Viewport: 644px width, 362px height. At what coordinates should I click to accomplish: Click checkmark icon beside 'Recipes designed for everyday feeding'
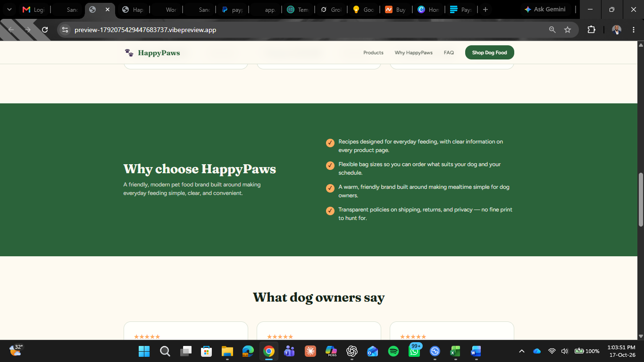[x=330, y=143]
